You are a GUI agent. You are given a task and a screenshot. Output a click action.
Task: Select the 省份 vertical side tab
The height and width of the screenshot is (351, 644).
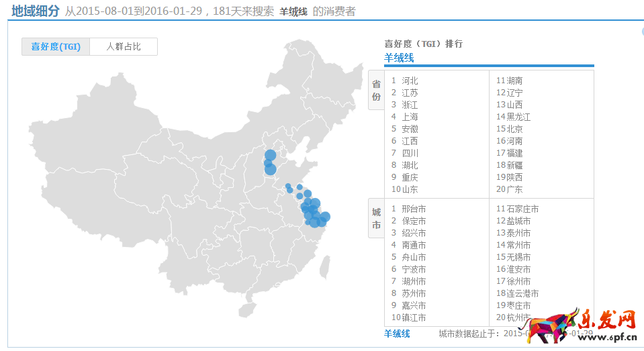pyautogui.click(x=376, y=91)
